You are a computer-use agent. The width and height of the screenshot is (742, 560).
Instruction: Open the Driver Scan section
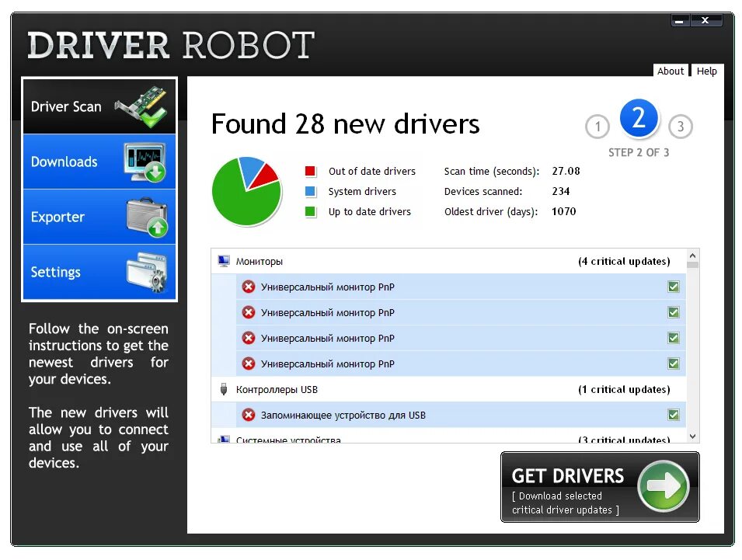(99, 106)
